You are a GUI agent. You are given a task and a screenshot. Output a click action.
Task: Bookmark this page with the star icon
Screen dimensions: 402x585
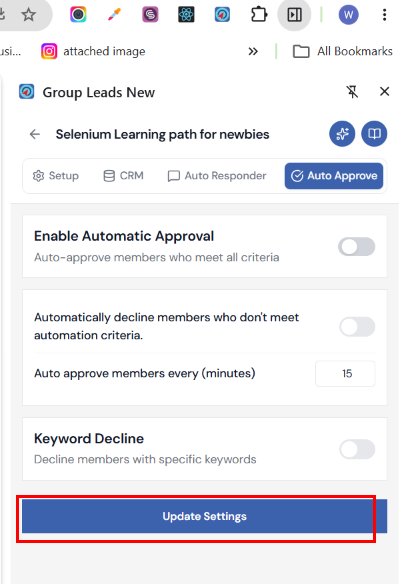point(28,15)
